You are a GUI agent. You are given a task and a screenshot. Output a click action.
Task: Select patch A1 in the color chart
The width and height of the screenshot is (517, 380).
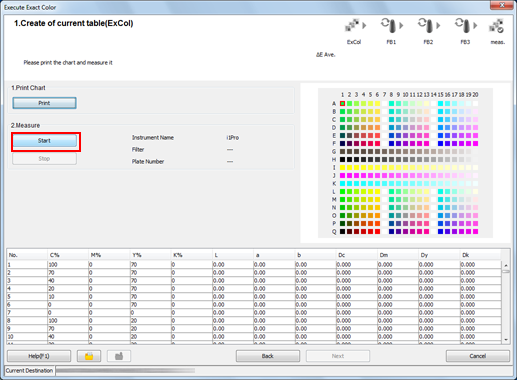342,104
